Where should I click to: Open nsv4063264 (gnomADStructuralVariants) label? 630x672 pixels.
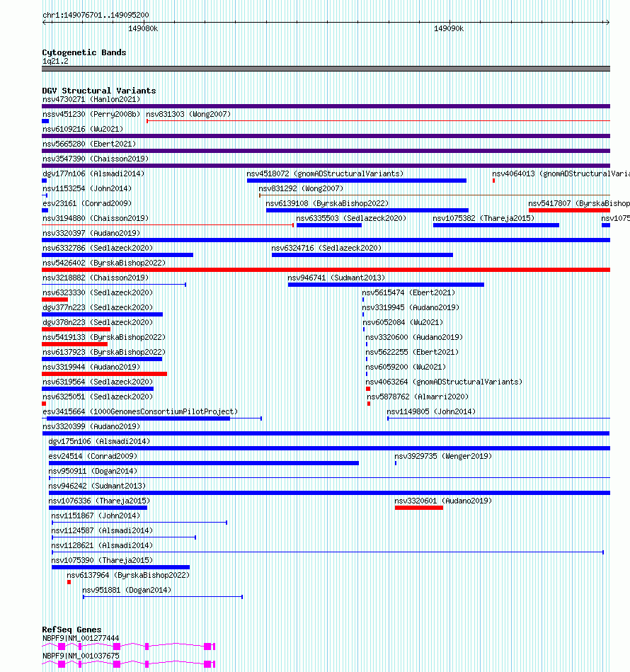pyautogui.click(x=444, y=382)
